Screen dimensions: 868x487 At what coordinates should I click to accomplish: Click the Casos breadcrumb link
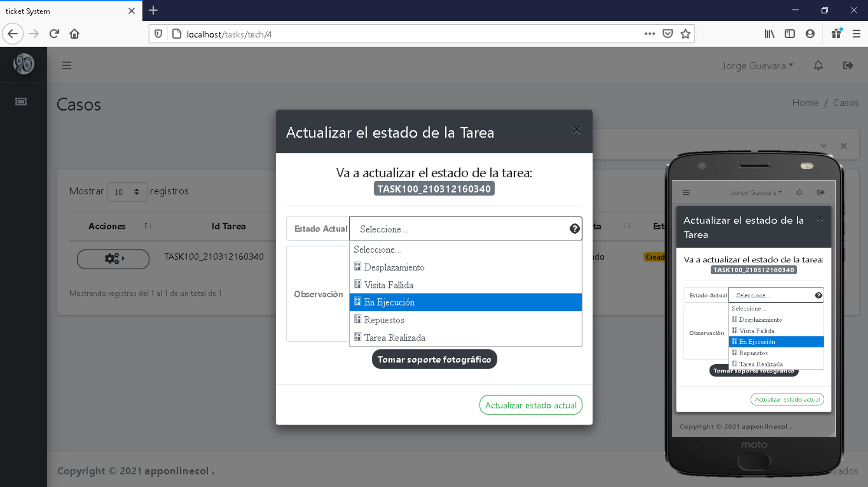pos(845,103)
